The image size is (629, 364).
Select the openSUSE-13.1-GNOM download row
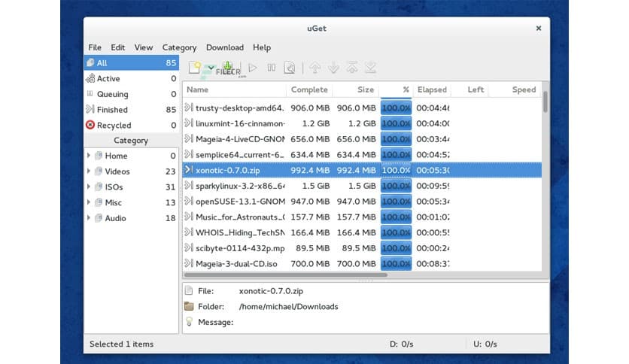(362, 202)
